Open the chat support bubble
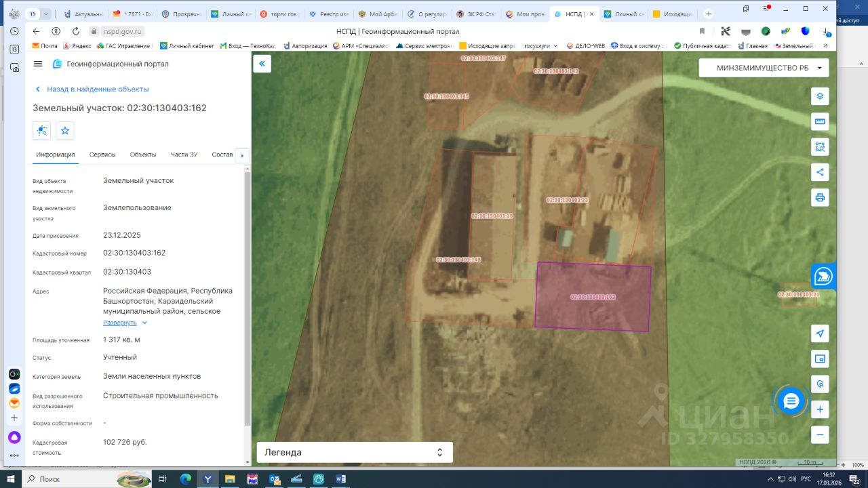Image resolution: width=868 pixels, height=488 pixels. click(x=791, y=401)
